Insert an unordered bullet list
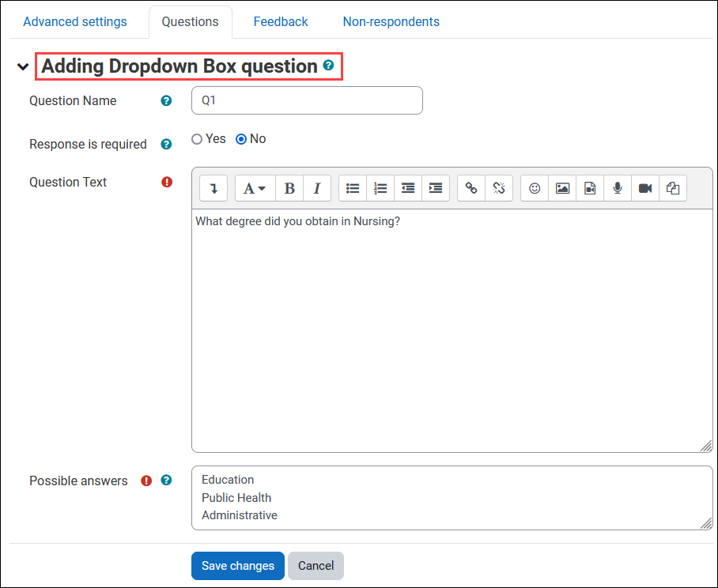718x588 pixels. tap(353, 187)
